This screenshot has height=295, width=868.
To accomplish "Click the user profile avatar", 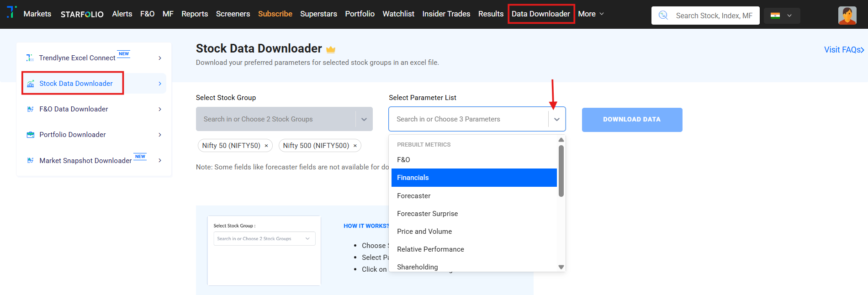I will 847,16.
